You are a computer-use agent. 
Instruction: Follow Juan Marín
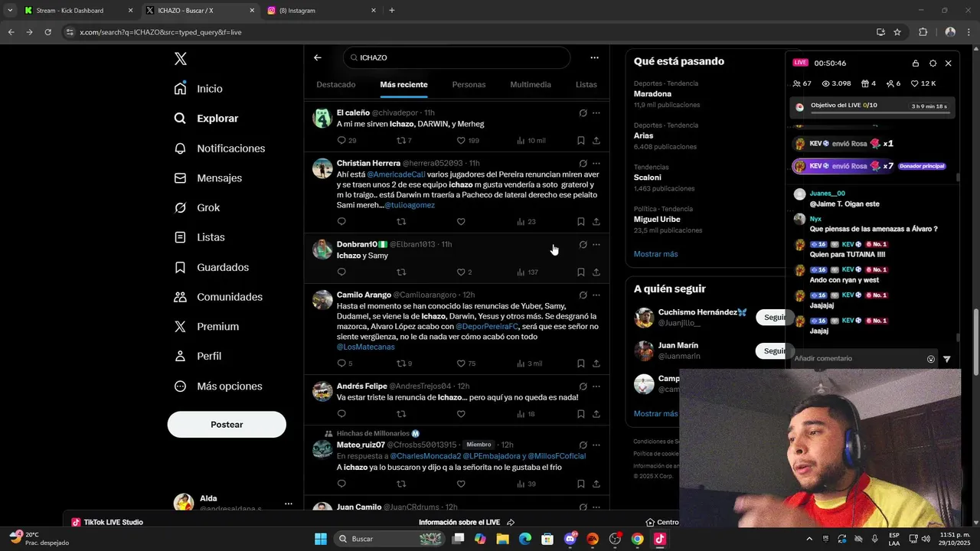pos(775,350)
